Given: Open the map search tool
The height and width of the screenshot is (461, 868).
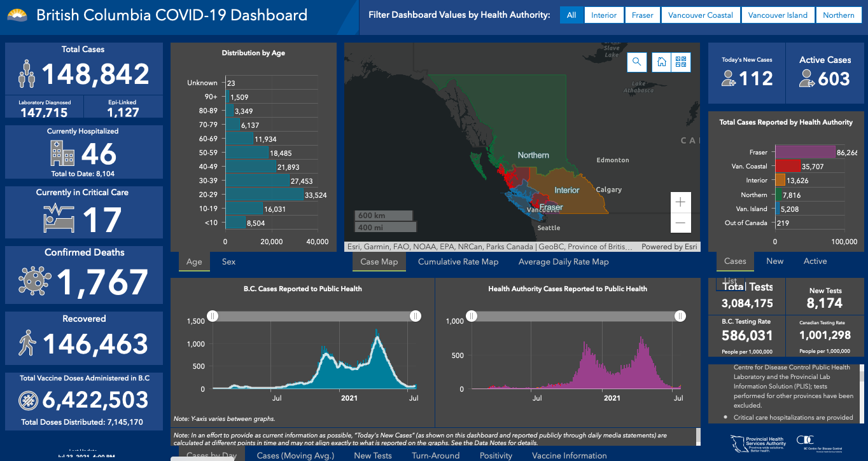Looking at the screenshot, I should coord(636,62).
